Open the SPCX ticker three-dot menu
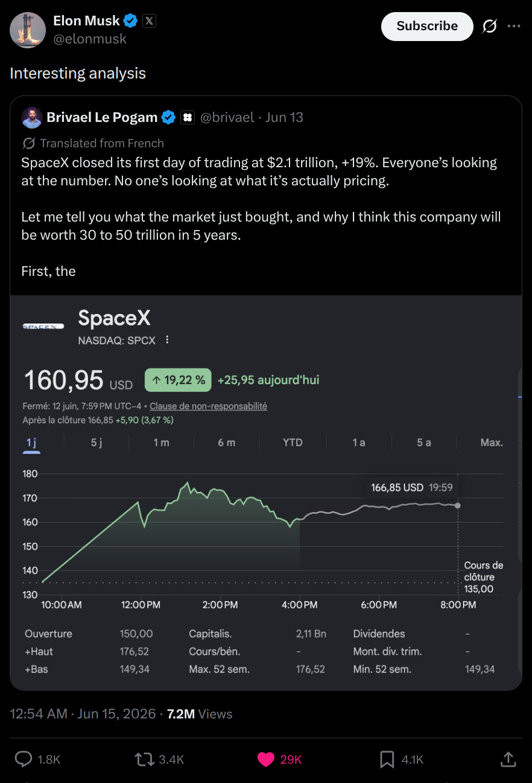 pos(167,340)
